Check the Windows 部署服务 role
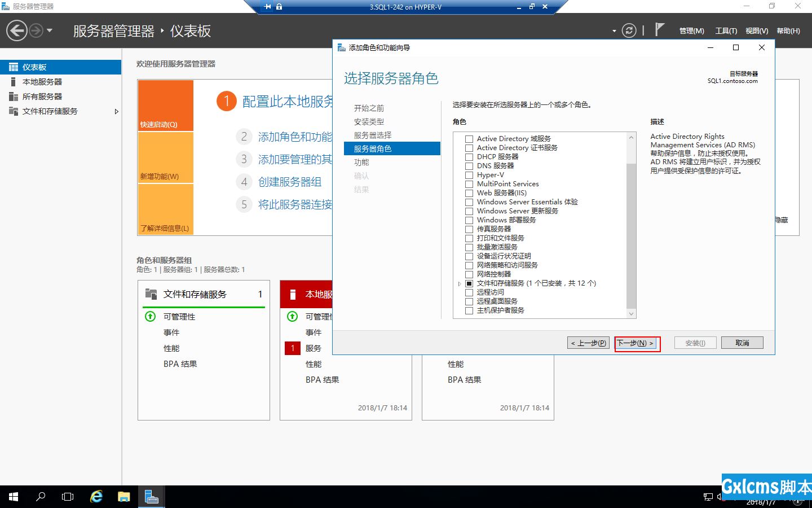The image size is (812, 508). [469, 220]
